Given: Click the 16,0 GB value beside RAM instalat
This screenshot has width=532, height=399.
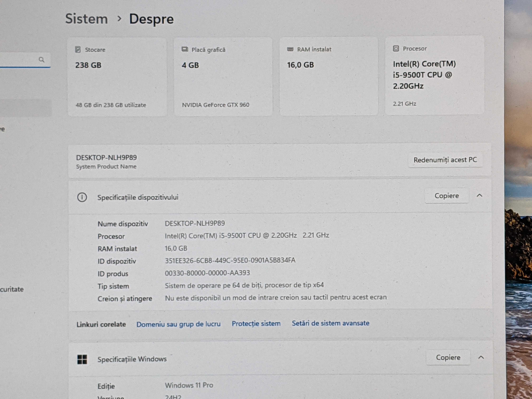Looking at the screenshot, I should (x=176, y=248).
